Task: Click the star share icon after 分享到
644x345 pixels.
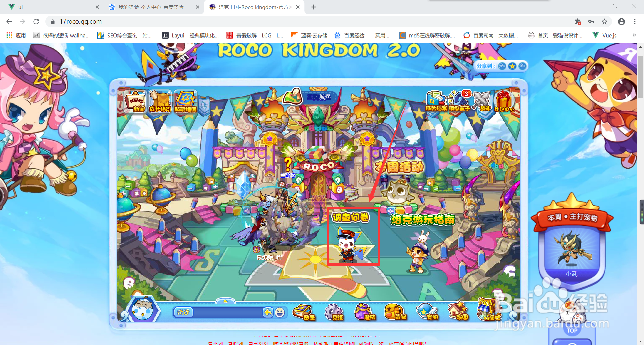Action: pos(512,66)
